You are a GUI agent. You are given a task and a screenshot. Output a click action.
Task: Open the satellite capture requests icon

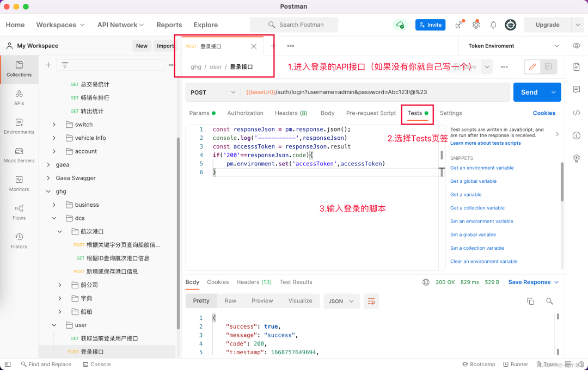(x=460, y=24)
